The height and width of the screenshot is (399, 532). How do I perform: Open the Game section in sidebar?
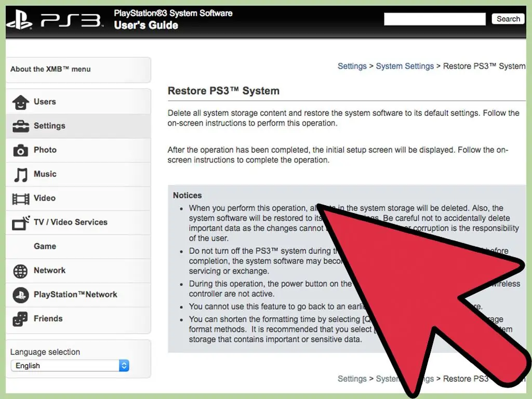pyautogui.click(x=78, y=246)
